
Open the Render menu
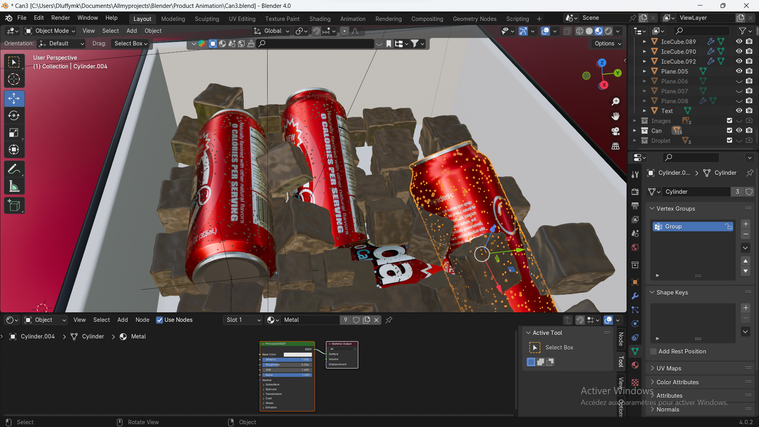61,18
